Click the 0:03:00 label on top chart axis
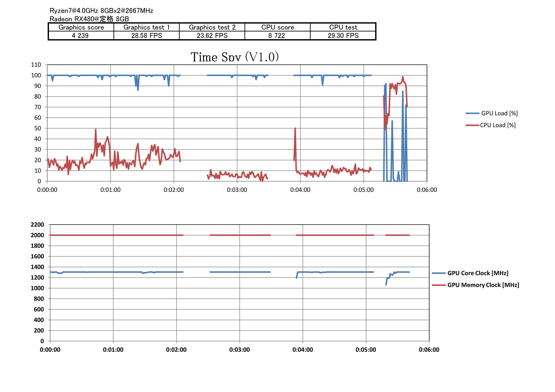This screenshot has width=555, height=392. [x=237, y=190]
